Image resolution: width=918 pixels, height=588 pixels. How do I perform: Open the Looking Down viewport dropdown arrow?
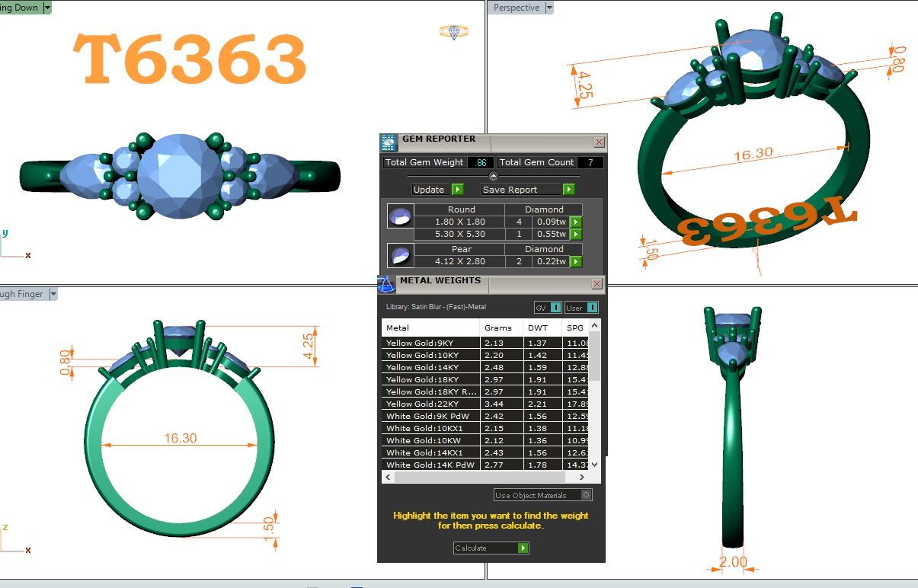[47, 8]
